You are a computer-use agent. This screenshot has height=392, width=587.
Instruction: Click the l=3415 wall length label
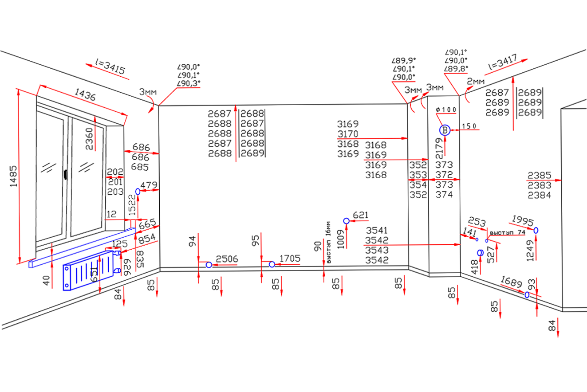[x=110, y=67]
